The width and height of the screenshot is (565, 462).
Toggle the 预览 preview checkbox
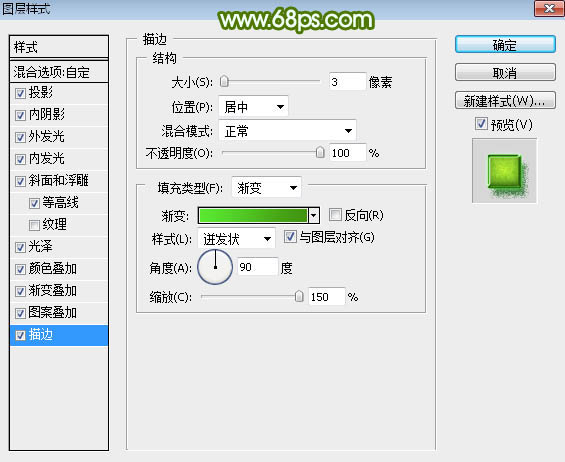click(481, 124)
